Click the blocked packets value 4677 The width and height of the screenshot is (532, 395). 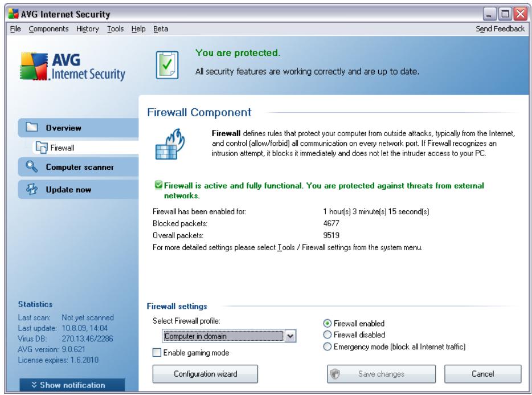coord(331,223)
